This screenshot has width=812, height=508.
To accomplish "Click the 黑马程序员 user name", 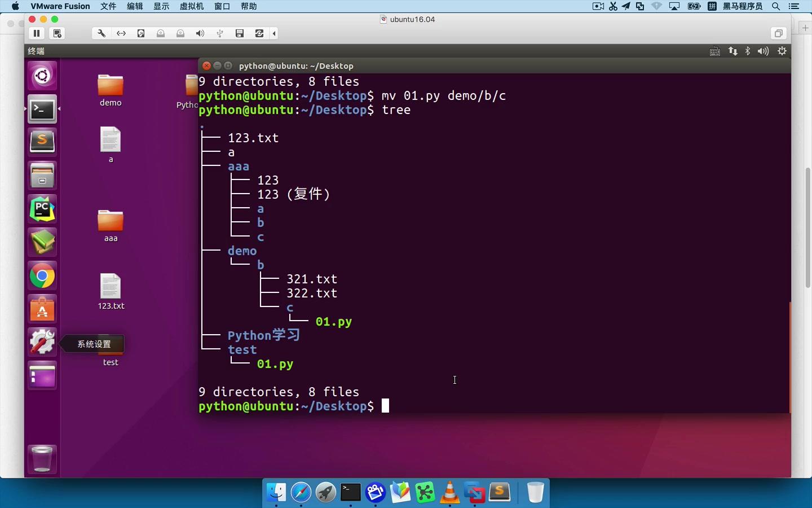I will (x=743, y=6).
